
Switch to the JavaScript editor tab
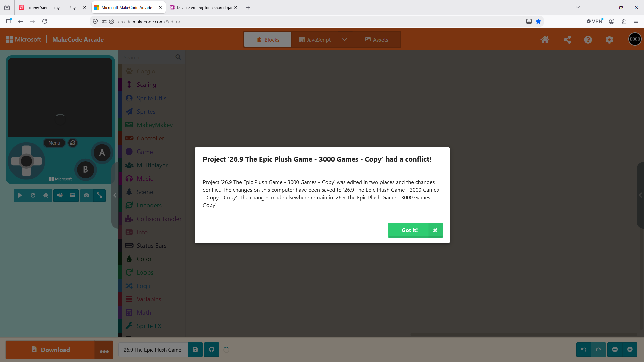click(315, 40)
